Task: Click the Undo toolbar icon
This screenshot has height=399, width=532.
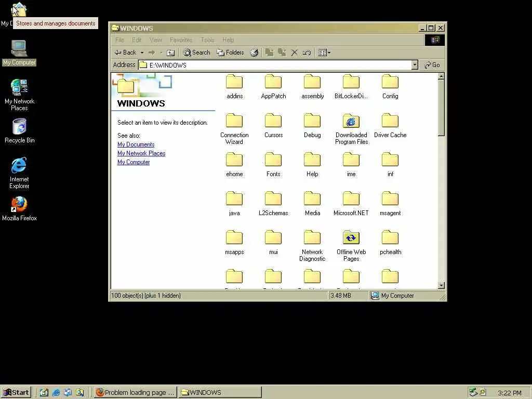Action: [307, 52]
